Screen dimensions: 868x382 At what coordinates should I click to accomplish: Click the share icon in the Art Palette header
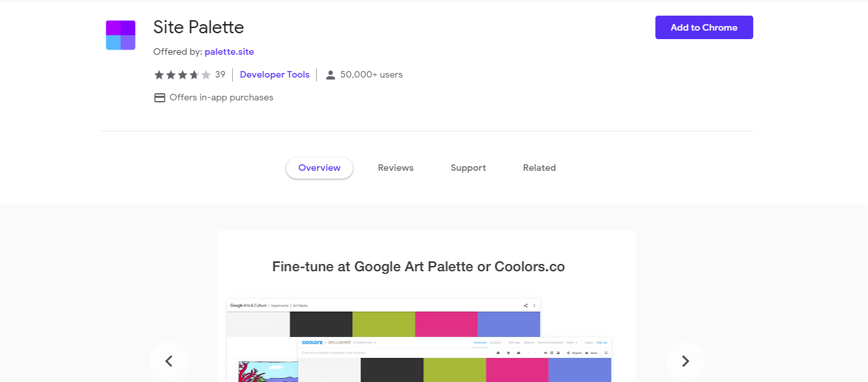point(524,304)
